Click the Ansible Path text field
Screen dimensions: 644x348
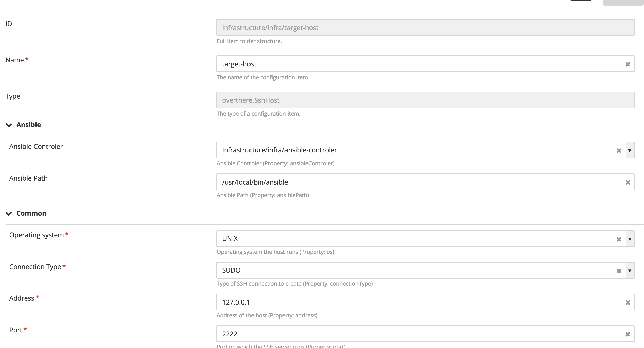click(403, 182)
